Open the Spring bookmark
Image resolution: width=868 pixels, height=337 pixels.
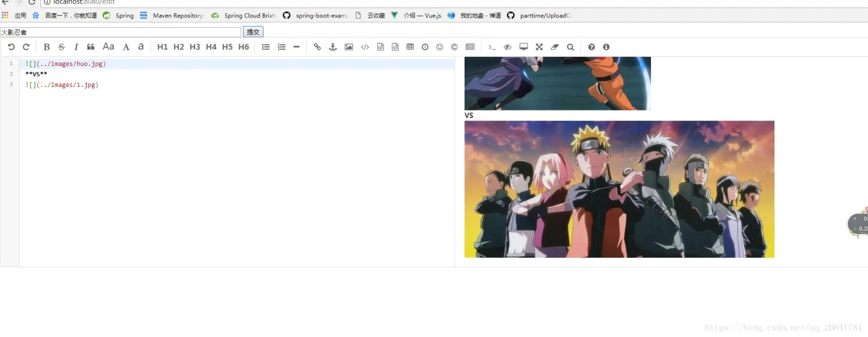(x=118, y=16)
